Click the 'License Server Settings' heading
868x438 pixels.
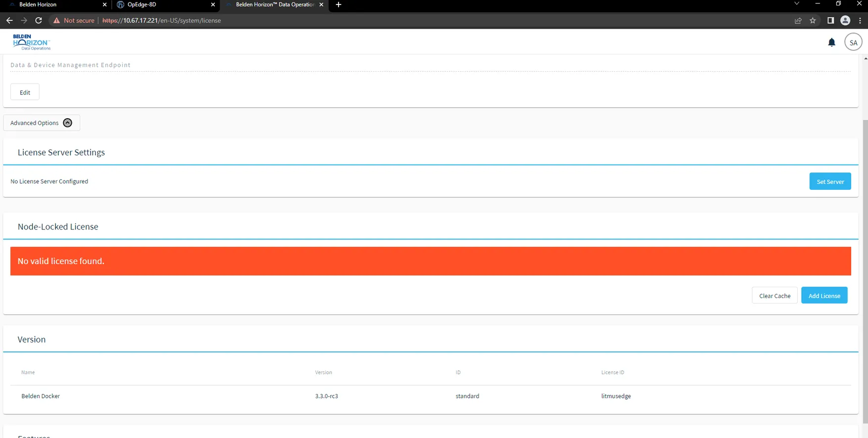[x=61, y=152]
